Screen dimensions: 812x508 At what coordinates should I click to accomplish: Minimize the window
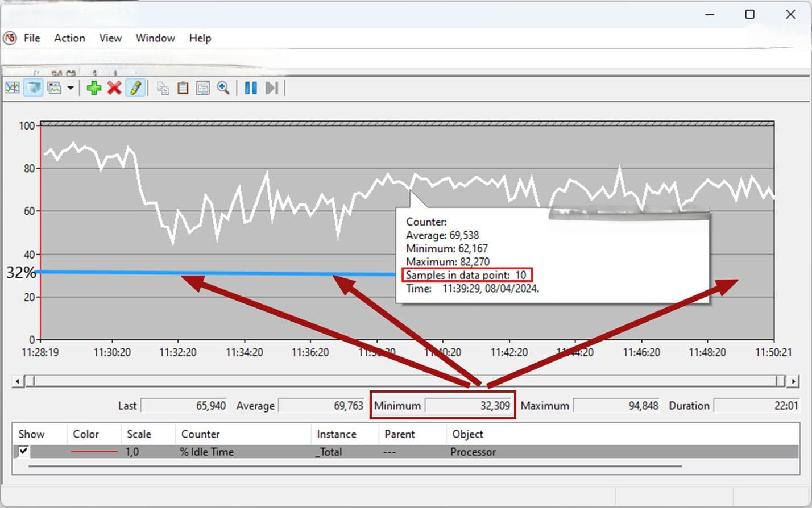tap(710, 14)
